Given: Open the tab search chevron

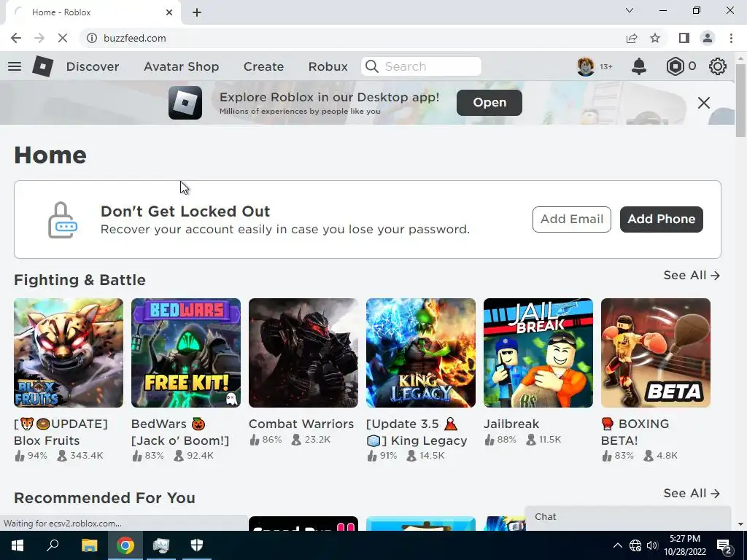Looking at the screenshot, I should [630, 10].
